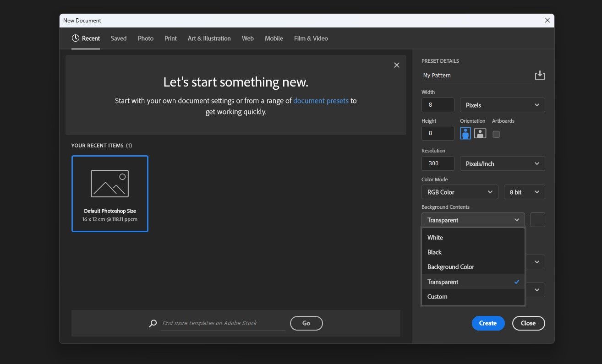Click the magnifier search icon
The width and height of the screenshot is (602, 364).
pyautogui.click(x=153, y=323)
